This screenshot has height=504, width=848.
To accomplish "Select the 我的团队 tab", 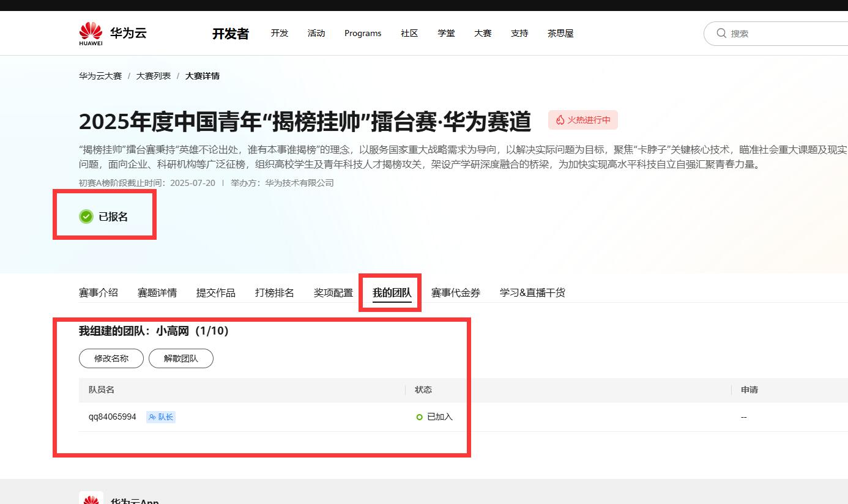I will click(392, 292).
